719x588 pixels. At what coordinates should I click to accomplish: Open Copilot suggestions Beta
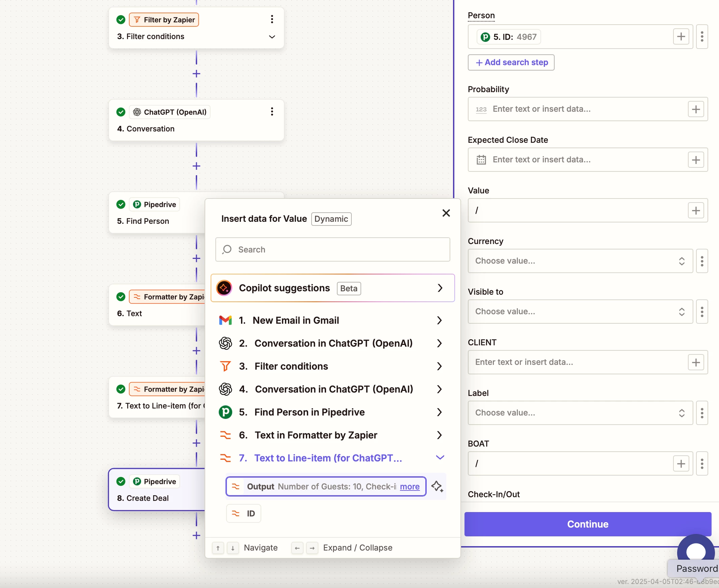click(x=332, y=288)
